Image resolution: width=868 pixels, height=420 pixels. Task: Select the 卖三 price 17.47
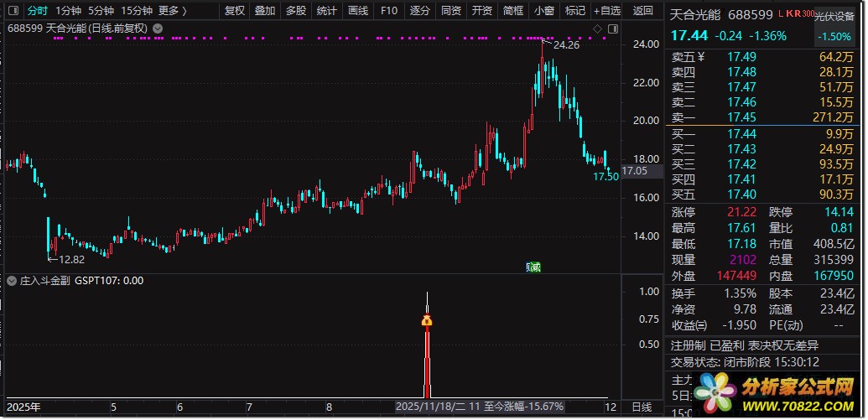742,87
